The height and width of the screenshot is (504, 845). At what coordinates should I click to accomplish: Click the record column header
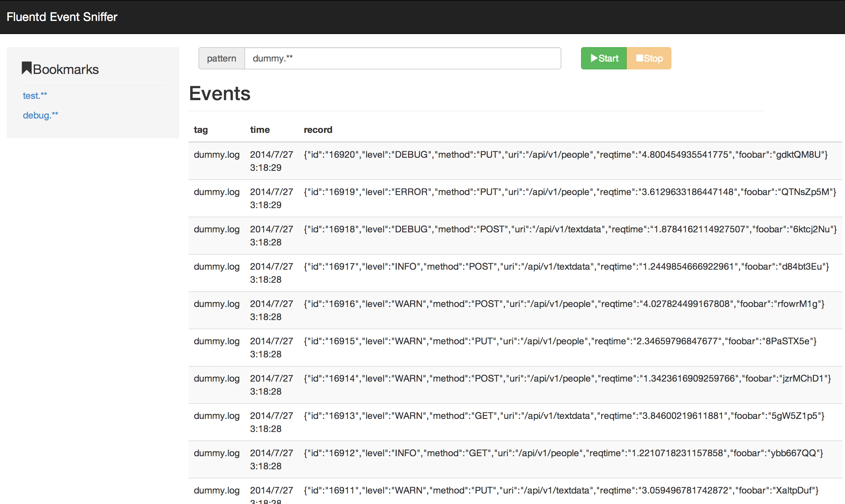(x=318, y=130)
